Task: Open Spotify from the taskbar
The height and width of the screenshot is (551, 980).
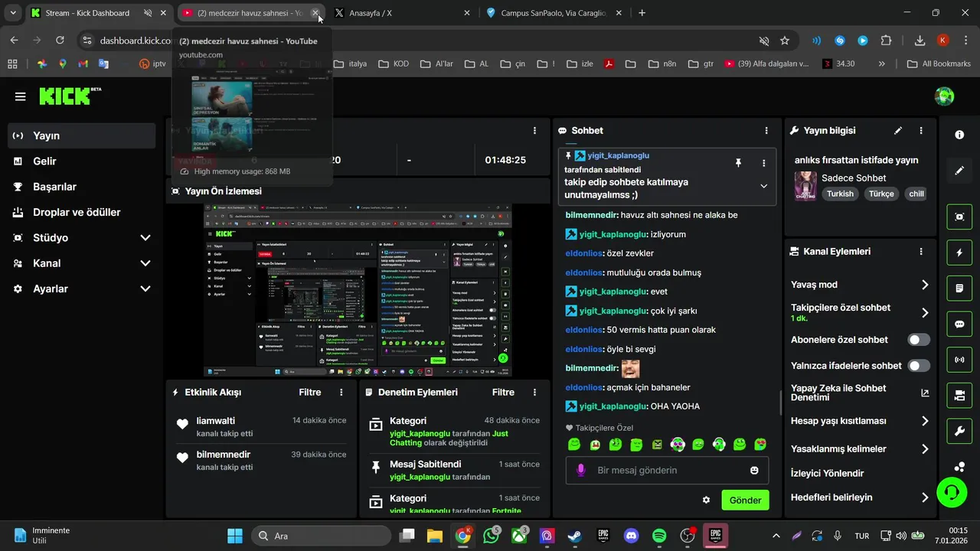Action: point(659,536)
